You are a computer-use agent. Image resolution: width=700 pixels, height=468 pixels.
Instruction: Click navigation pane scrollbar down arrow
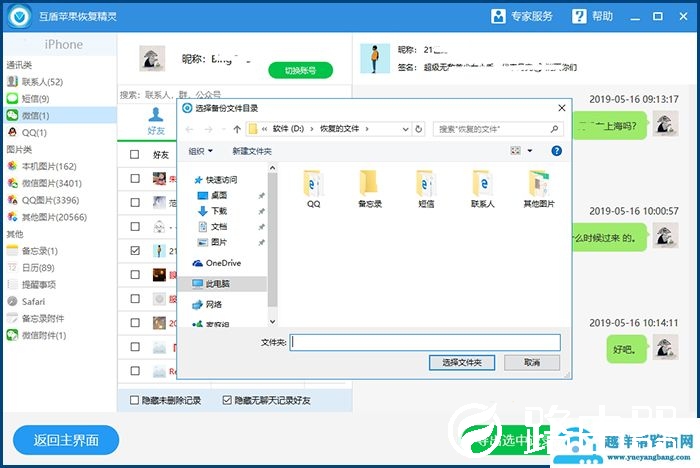point(272,322)
